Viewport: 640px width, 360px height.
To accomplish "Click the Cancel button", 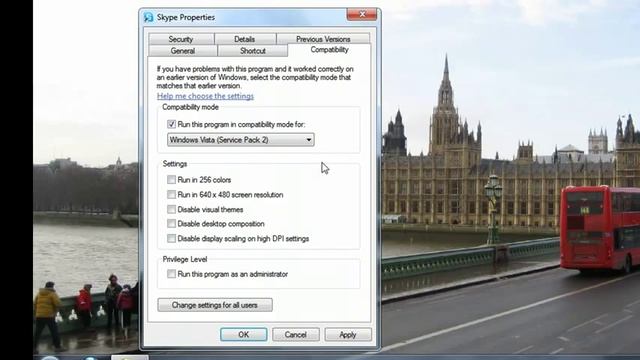I will pyautogui.click(x=296, y=335).
